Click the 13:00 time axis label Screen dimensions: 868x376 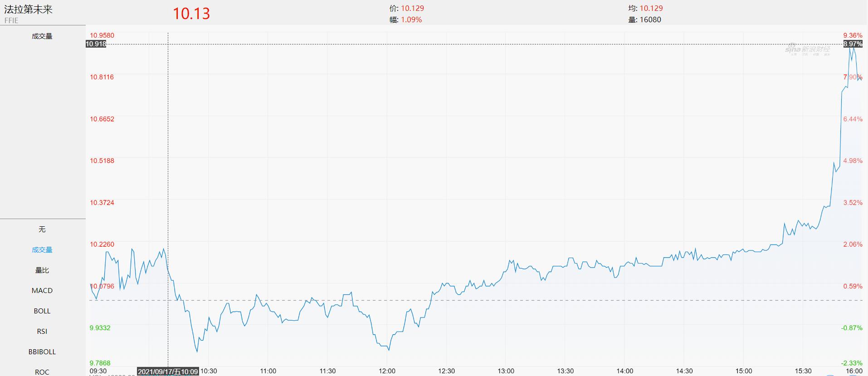[506, 371]
